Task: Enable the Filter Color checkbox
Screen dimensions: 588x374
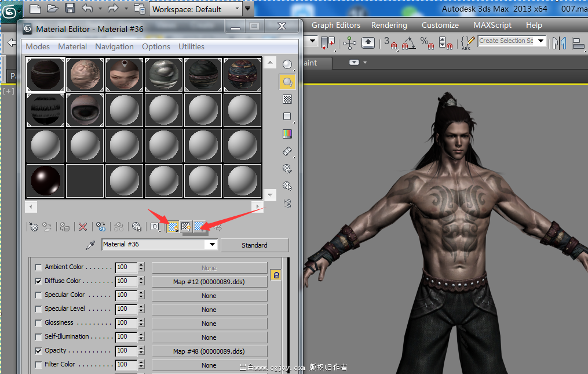Action: click(x=38, y=365)
